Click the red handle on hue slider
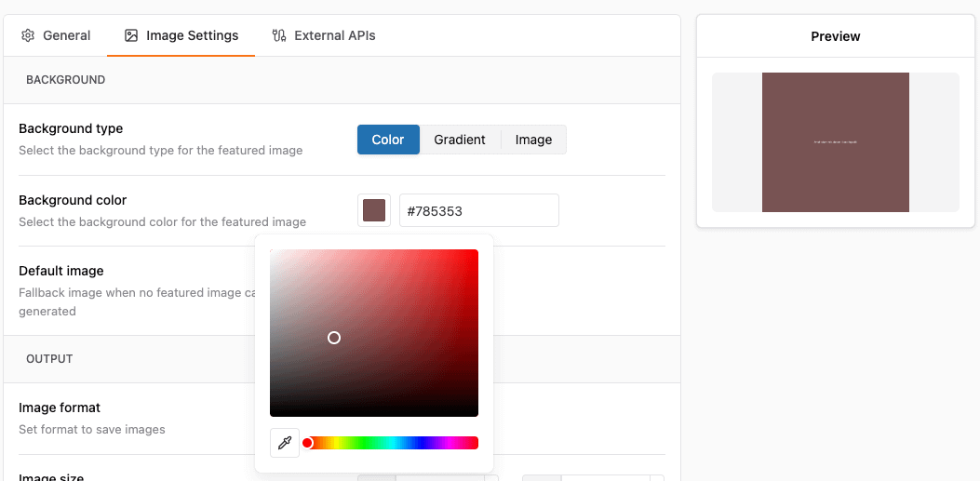Screen dimensions: 980x481 [x=307, y=443]
